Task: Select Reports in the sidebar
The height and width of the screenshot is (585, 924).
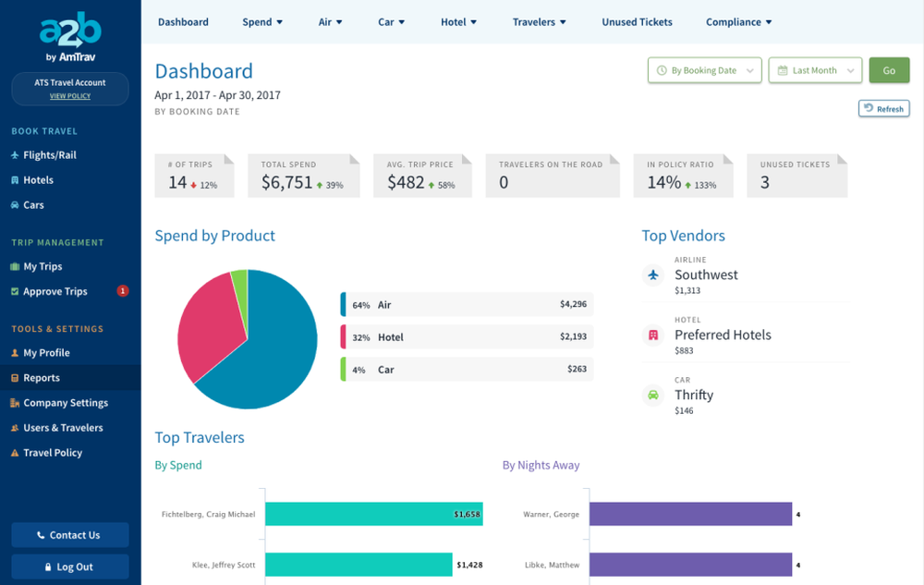Action: click(x=42, y=378)
